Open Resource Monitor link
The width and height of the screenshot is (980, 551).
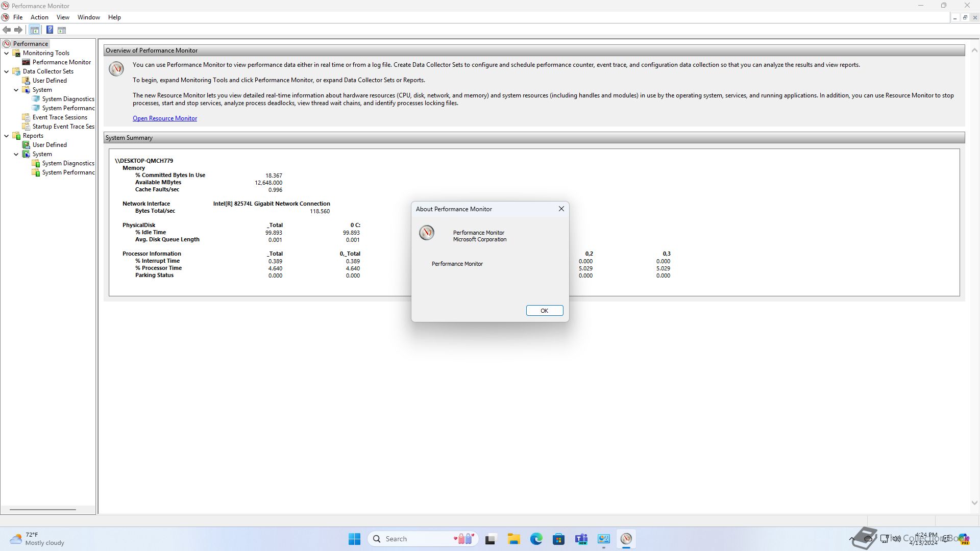[x=165, y=118]
